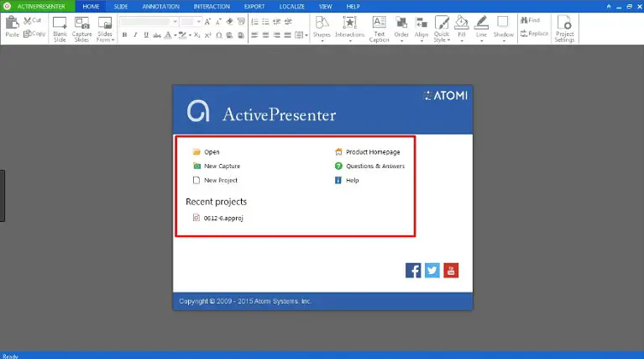Image resolution: width=644 pixels, height=359 pixels.
Task: Click the font color letter A
Action: pos(168,35)
